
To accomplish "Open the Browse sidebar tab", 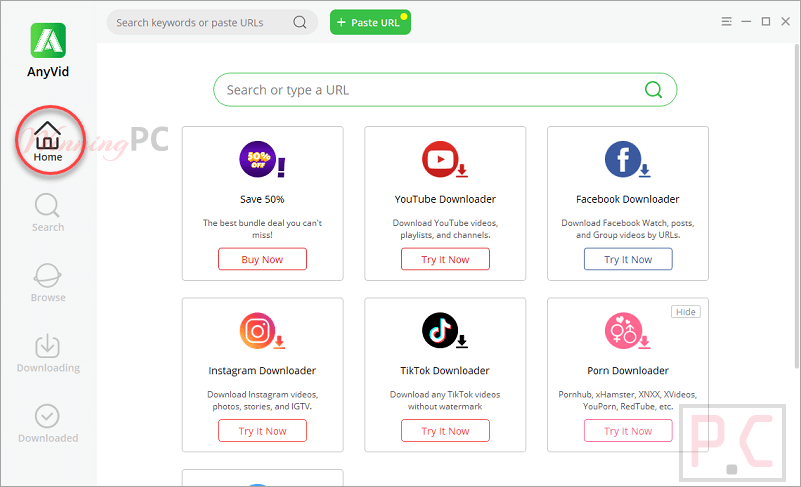I will (x=48, y=283).
